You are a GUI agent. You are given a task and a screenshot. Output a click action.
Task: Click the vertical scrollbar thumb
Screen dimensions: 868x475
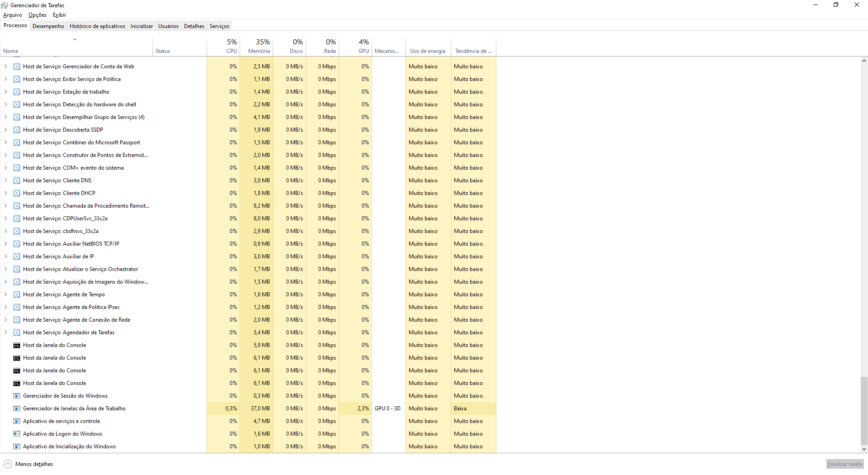coord(864,411)
